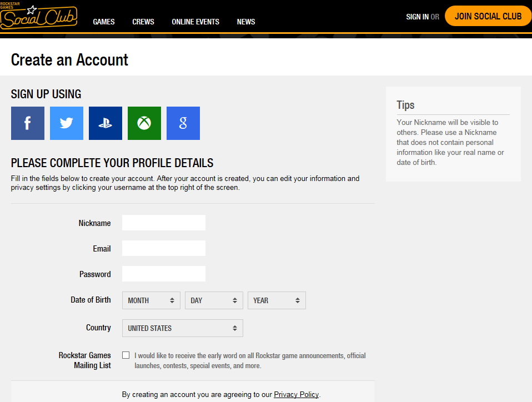Screen dimensions: 532x402
Task: Sign up using the Facebook icon
Action: click(x=27, y=123)
